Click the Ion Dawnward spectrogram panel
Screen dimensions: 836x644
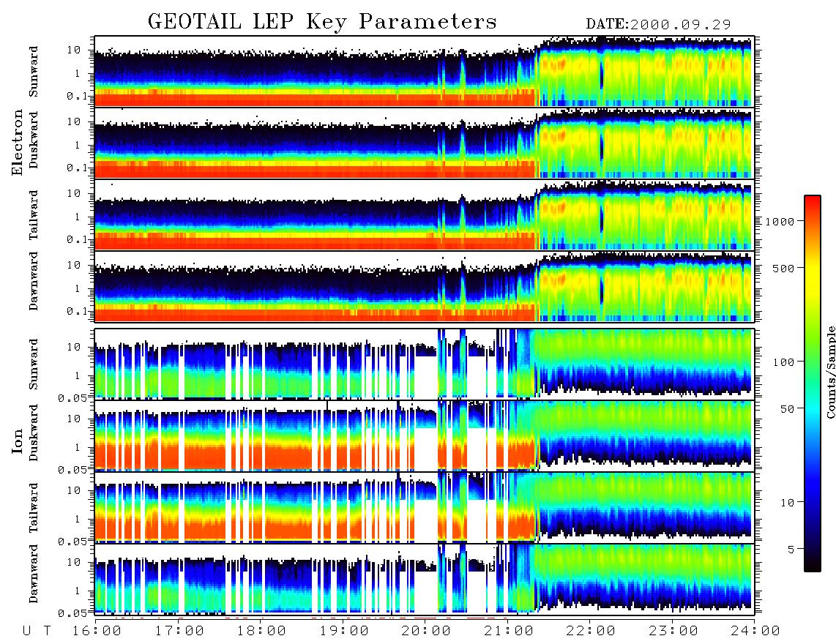pyautogui.click(x=425, y=579)
